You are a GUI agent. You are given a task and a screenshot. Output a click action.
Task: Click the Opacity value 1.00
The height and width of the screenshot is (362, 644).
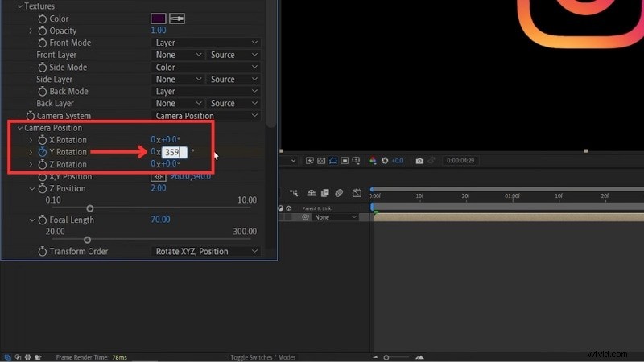tap(159, 31)
